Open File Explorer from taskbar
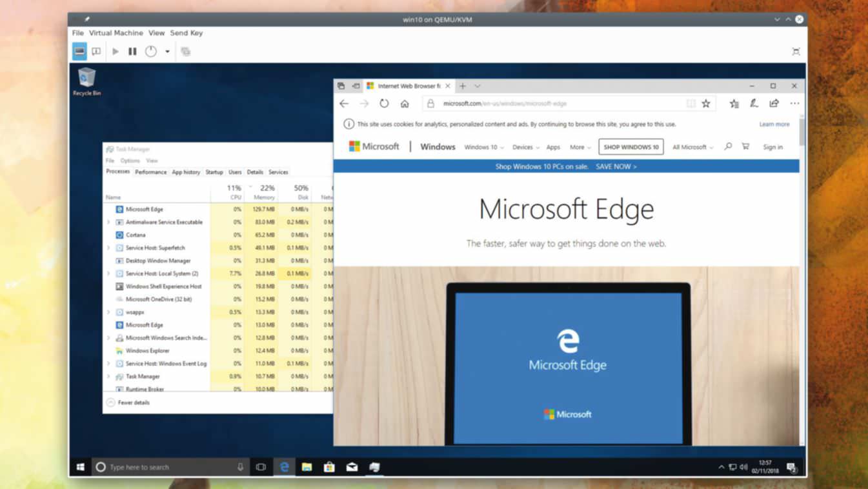This screenshot has height=489, width=868. coord(307,467)
